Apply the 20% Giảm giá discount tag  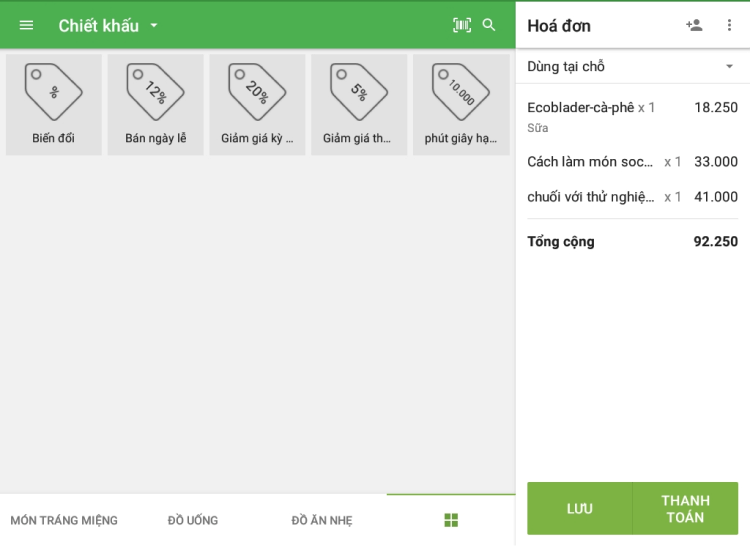pyautogui.click(x=257, y=104)
